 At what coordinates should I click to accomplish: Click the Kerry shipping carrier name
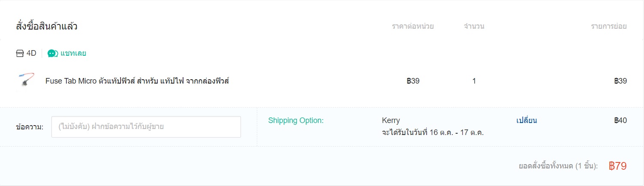click(391, 120)
